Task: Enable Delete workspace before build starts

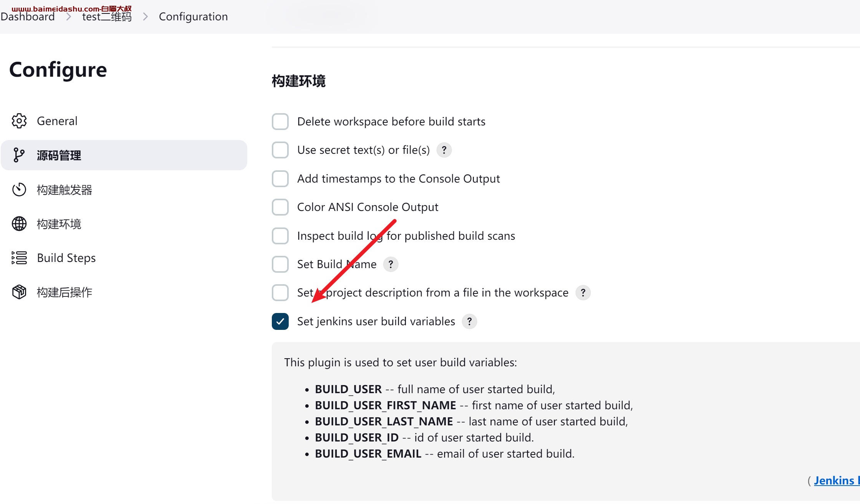Action: click(x=280, y=122)
